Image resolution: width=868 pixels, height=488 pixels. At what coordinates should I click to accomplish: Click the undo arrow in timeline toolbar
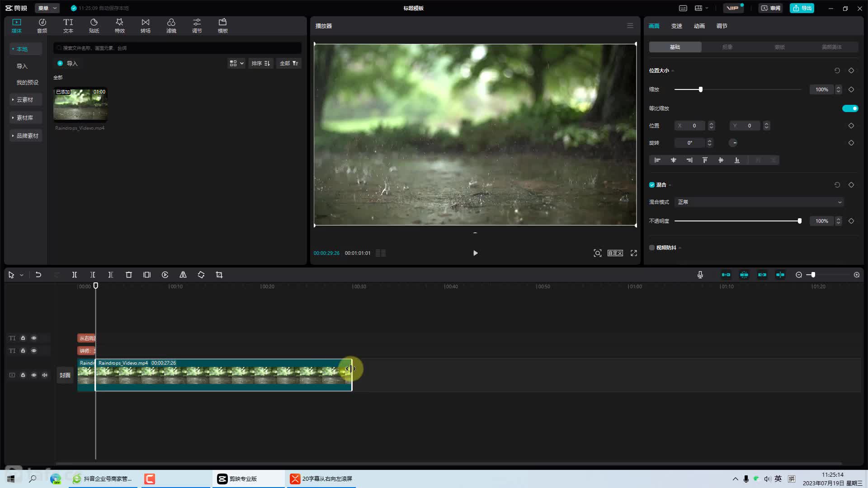(x=38, y=275)
